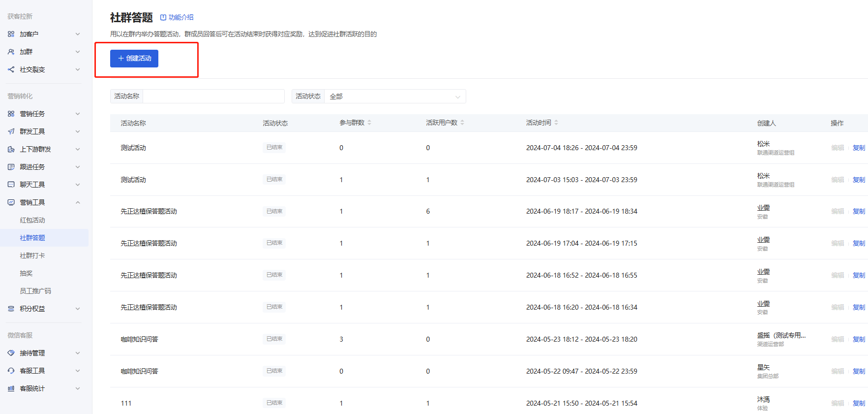This screenshot has width=868, height=414.
Task: Open the 抽奖 submenu item
Action: [x=26, y=273]
